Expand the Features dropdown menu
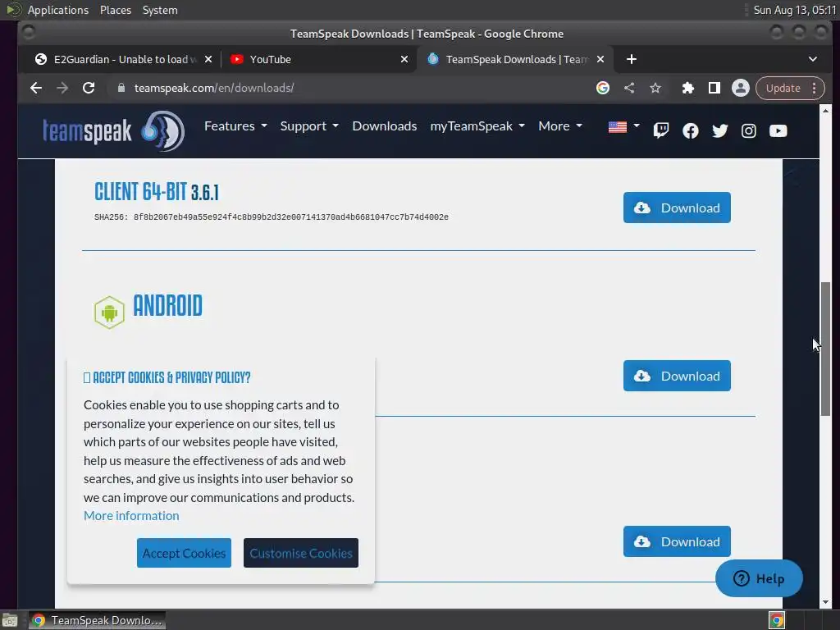 [x=235, y=126]
